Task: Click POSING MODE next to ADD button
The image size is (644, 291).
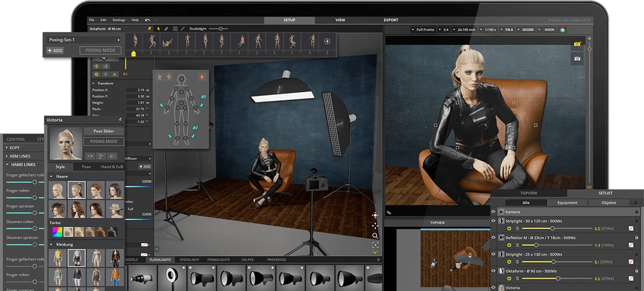Action: click(x=100, y=50)
